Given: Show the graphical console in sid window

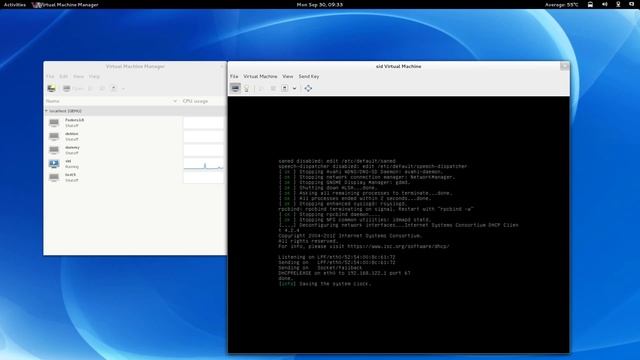Looking at the screenshot, I should click(x=236, y=88).
